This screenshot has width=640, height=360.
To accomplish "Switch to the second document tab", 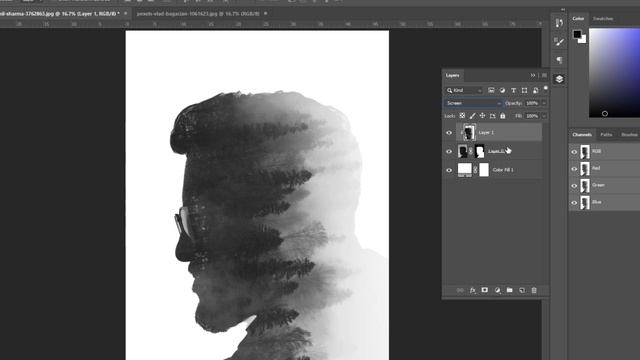I will (x=198, y=13).
